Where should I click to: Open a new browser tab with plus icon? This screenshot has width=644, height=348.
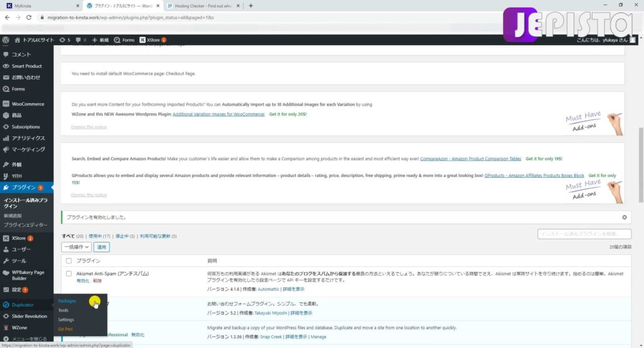[250, 6]
